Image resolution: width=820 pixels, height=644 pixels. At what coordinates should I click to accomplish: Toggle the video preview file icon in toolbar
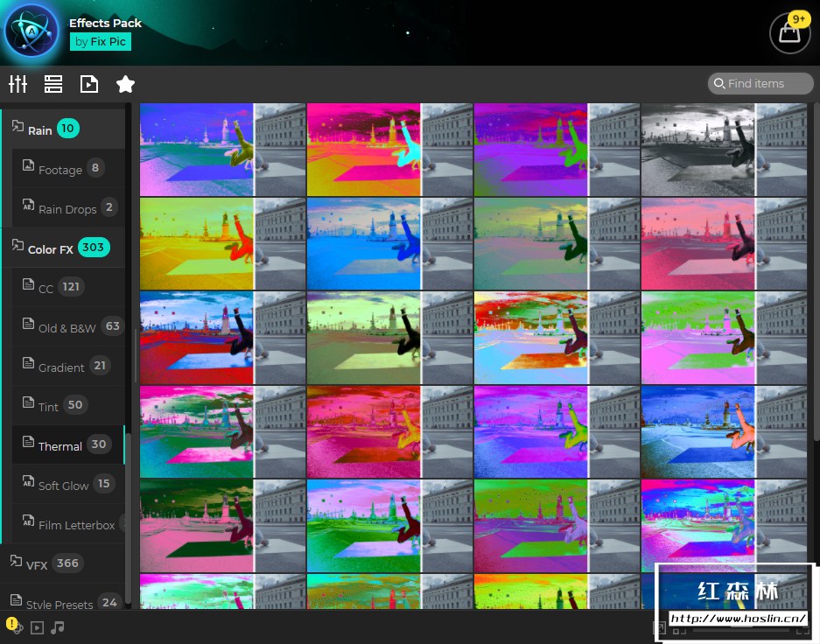(x=89, y=84)
